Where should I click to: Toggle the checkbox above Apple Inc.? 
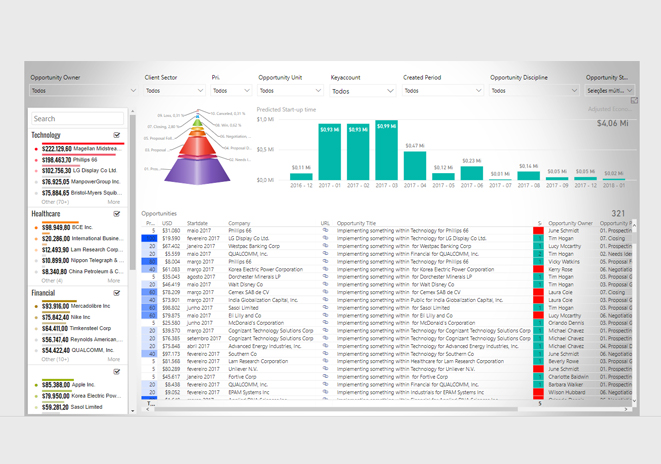pyautogui.click(x=117, y=371)
